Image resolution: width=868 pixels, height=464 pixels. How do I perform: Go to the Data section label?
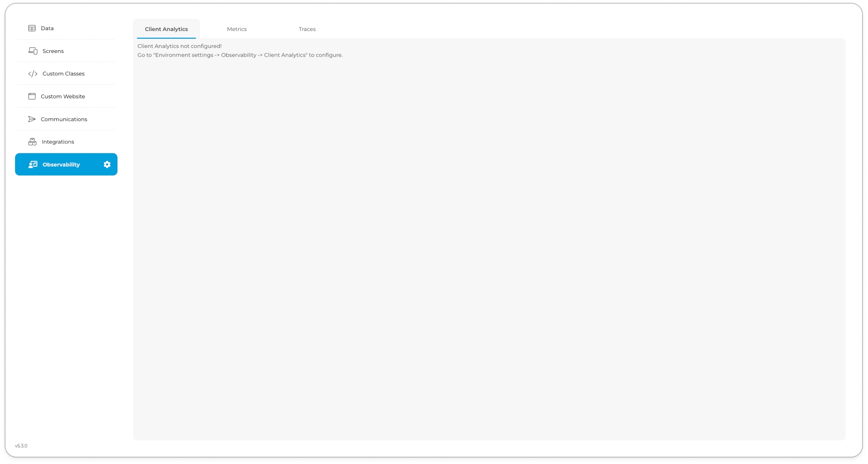pos(47,28)
